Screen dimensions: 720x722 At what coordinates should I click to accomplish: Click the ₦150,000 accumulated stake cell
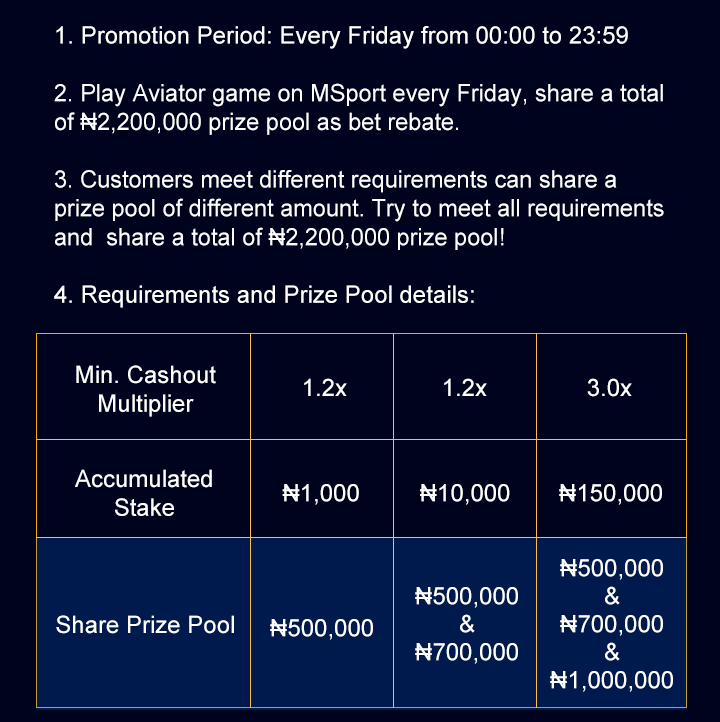[x=611, y=493]
